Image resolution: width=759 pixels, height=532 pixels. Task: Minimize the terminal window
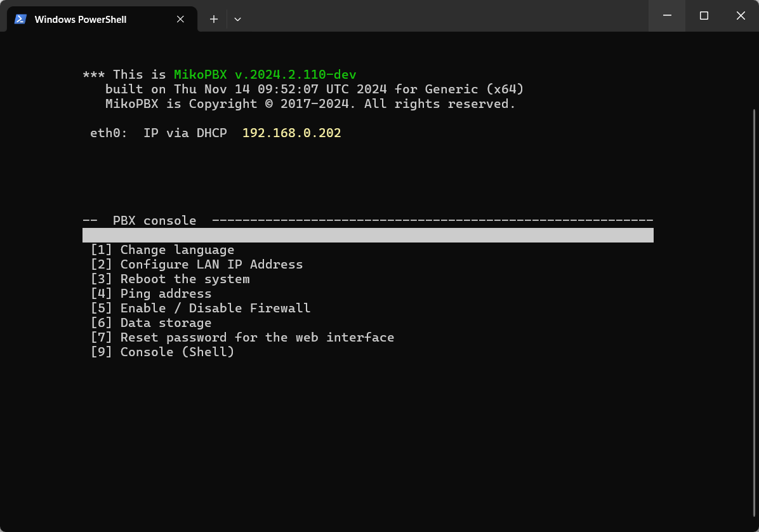click(667, 16)
